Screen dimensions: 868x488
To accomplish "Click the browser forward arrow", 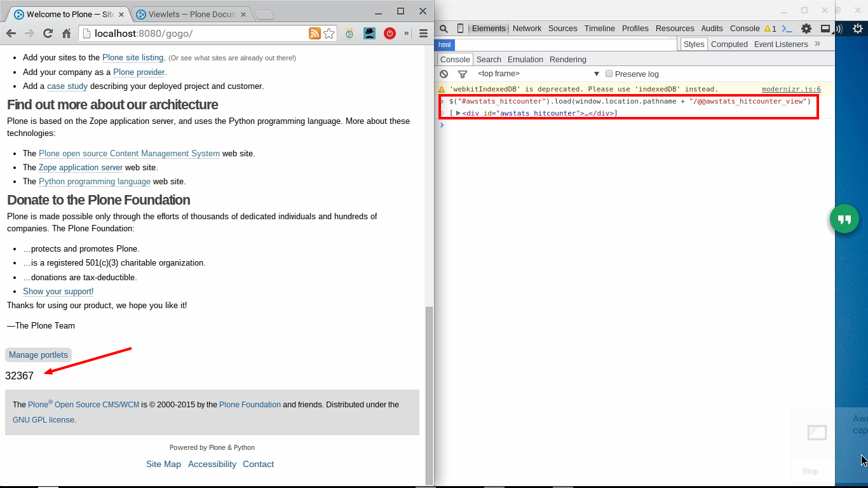I will pyautogui.click(x=29, y=34).
